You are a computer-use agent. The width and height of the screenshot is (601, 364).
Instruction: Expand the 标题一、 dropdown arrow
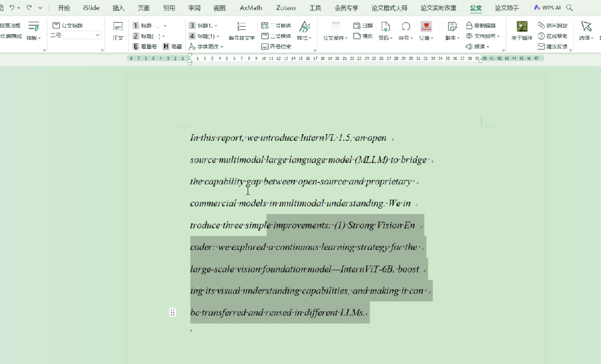coord(165,26)
